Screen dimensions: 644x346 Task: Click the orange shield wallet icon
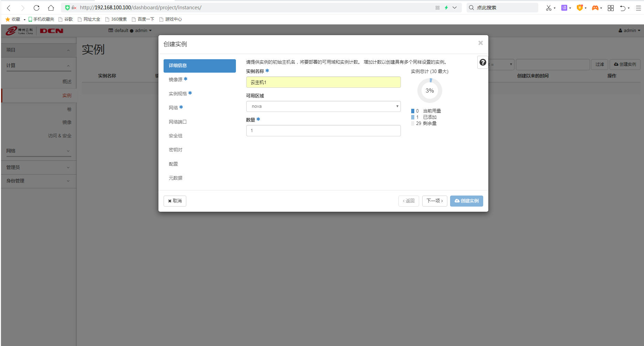coord(580,8)
